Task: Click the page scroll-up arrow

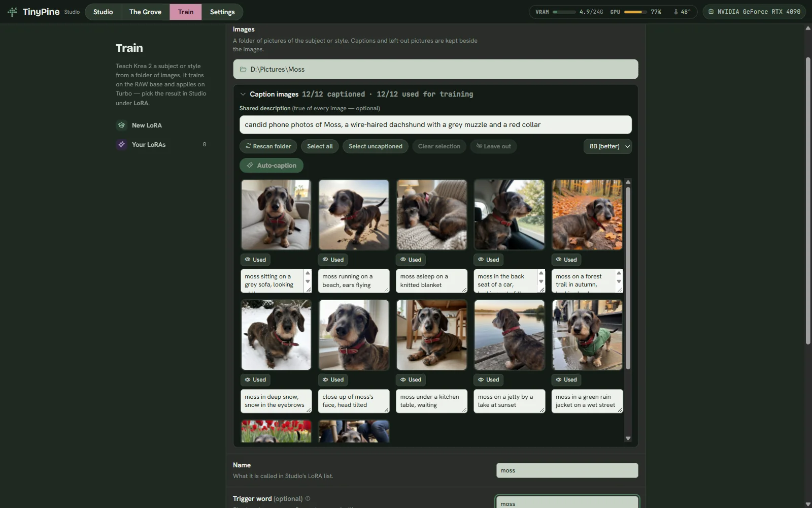Action: (808, 28)
